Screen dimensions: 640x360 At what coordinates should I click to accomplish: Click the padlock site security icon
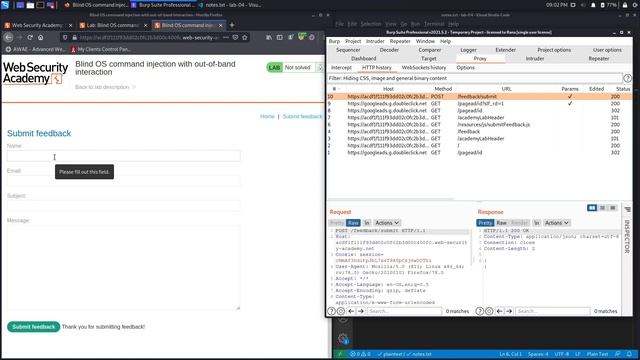[x=74, y=37]
